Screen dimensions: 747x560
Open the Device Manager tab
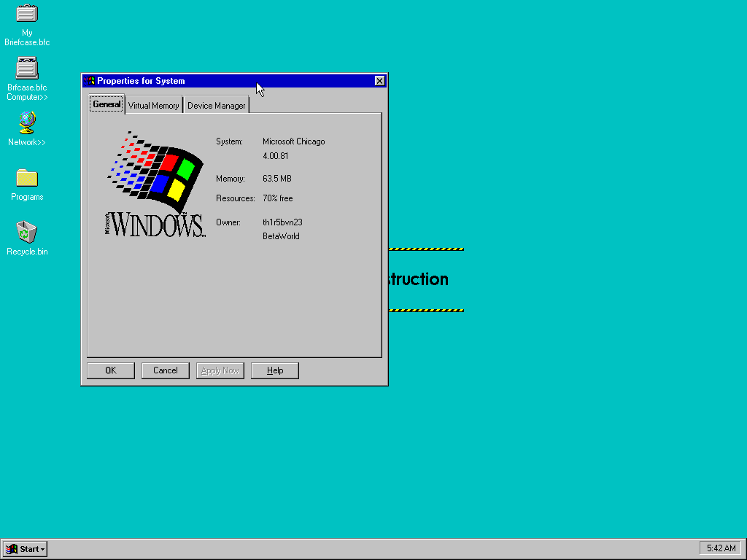pyautogui.click(x=217, y=105)
